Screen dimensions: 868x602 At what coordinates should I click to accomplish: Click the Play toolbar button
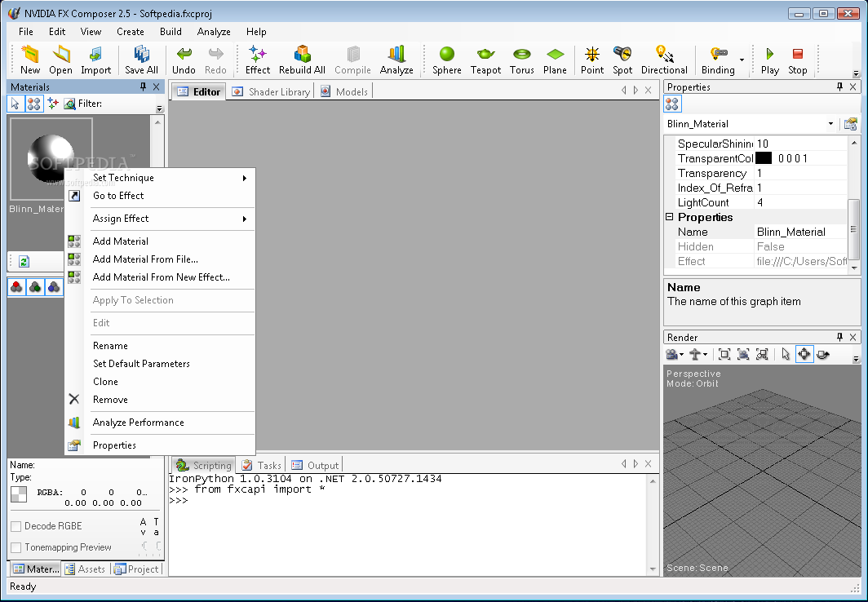769,60
